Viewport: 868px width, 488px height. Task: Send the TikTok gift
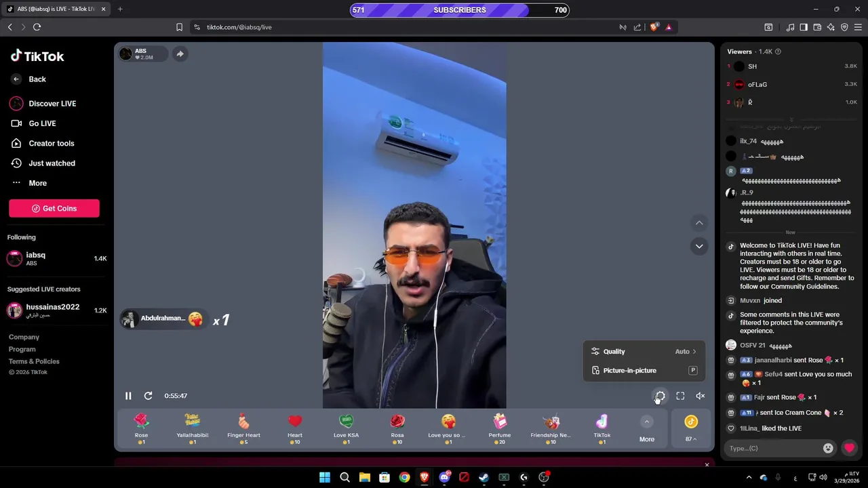[x=602, y=429]
